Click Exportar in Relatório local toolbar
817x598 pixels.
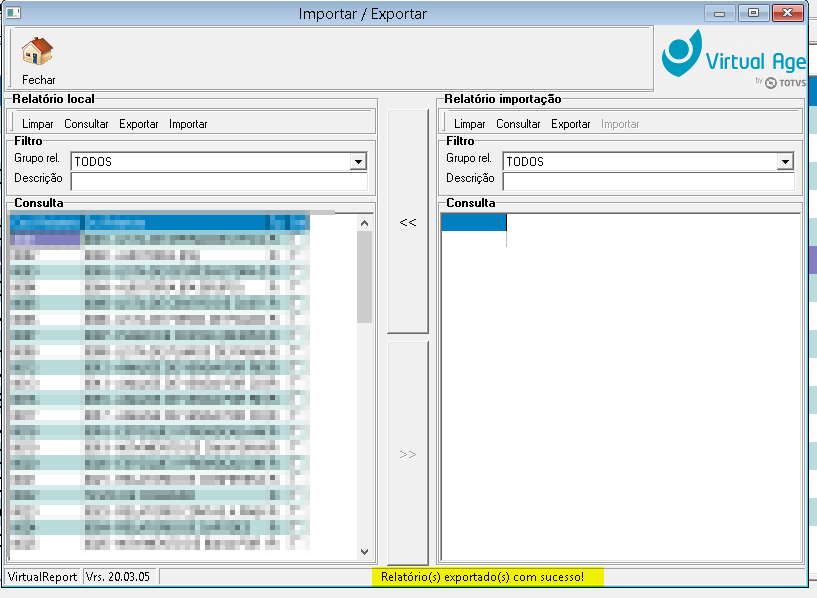click(139, 124)
